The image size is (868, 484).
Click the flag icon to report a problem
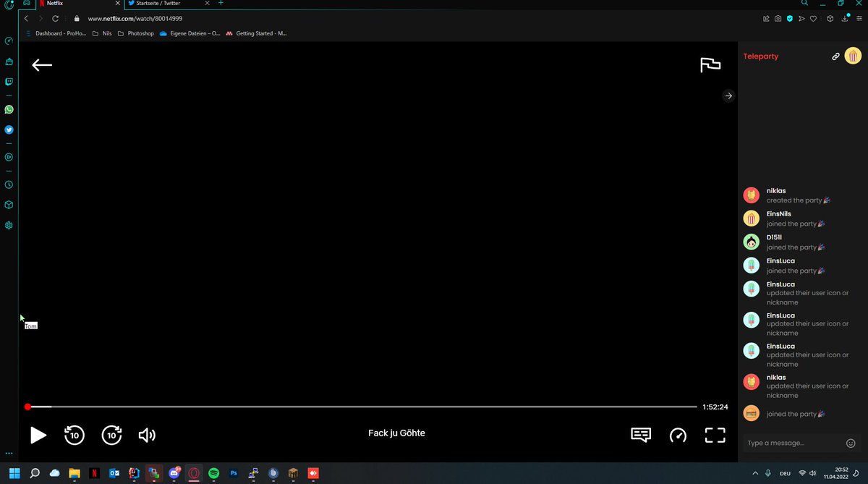coord(710,64)
